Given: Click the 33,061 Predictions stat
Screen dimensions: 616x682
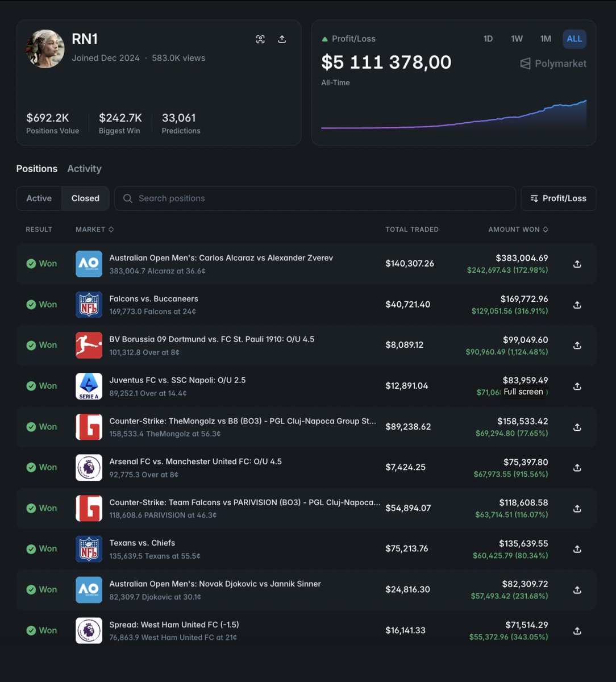Looking at the screenshot, I should [181, 123].
